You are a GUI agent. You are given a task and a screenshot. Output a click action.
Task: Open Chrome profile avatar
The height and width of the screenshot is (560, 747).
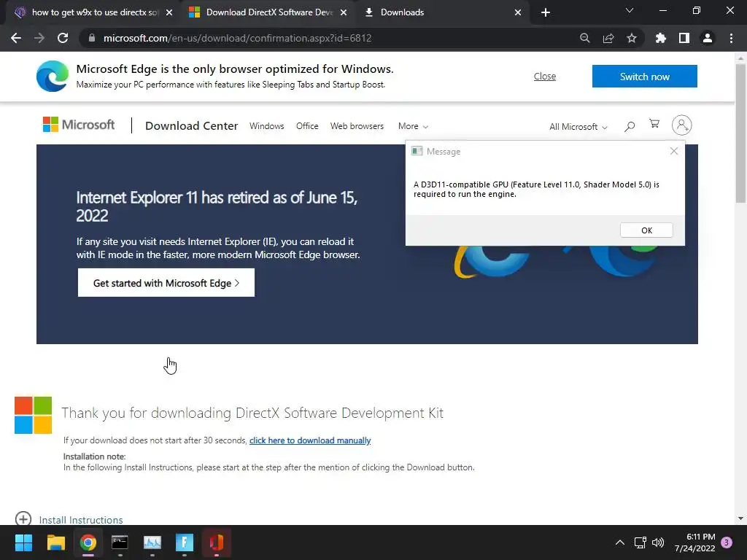(707, 38)
